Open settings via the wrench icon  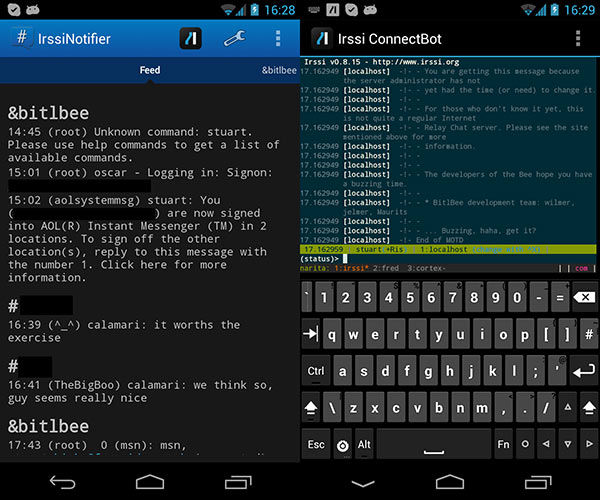235,38
